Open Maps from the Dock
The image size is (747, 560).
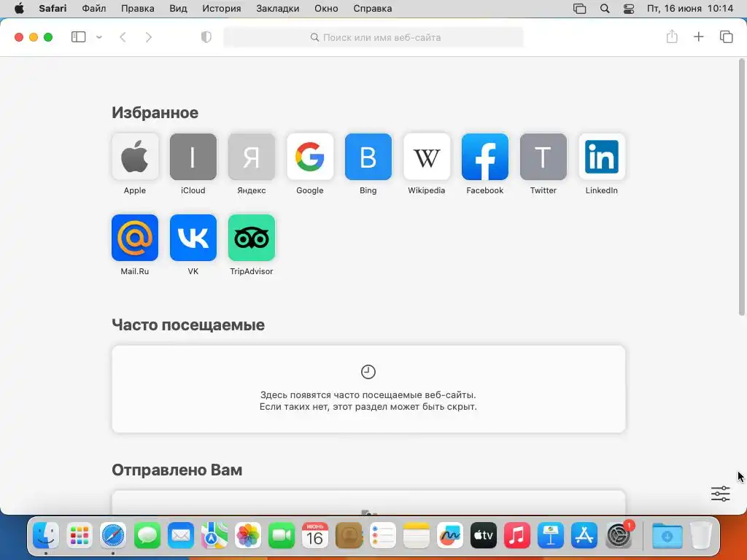click(214, 536)
